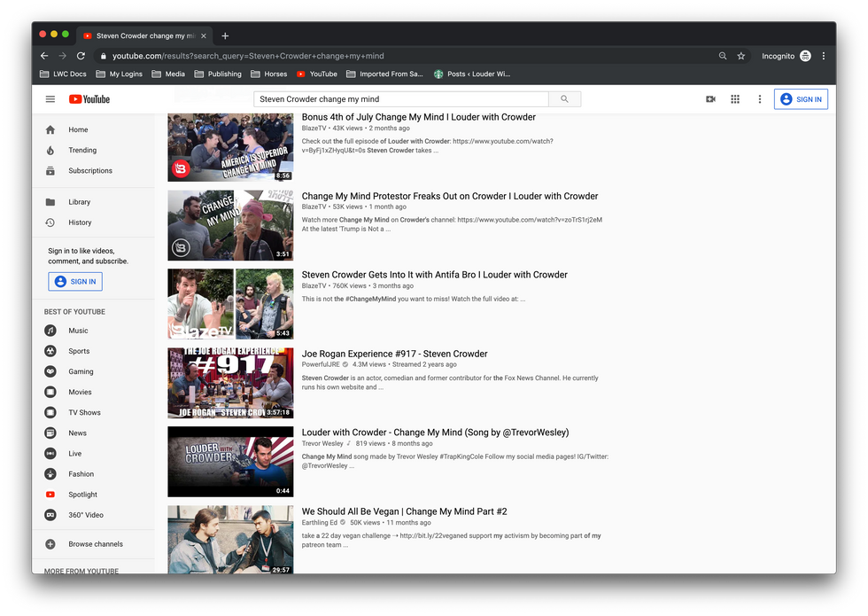
Task: Open Earthling Ed channel link
Action: coord(320,522)
